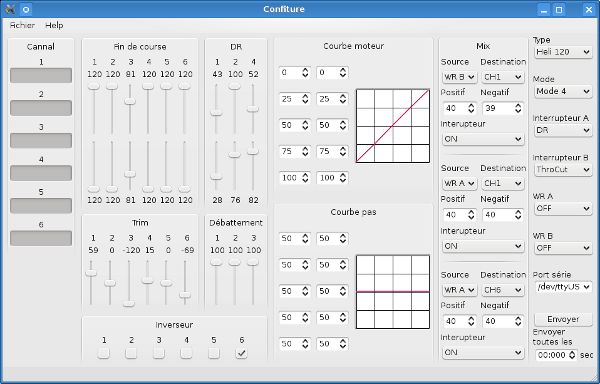This screenshot has height=384, width=600.
Task: Open first mix Source dropdown showing WR B
Action: (x=459, y=77)
